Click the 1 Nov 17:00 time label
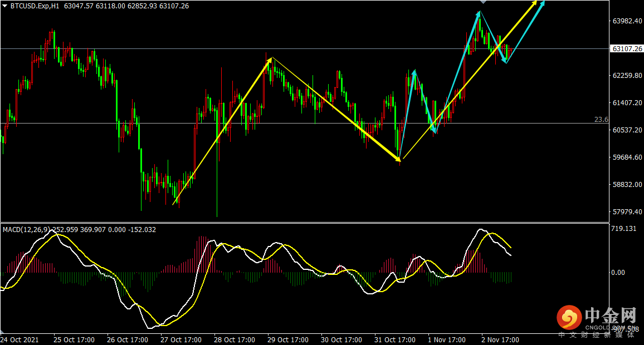Image resolution: width=644 pixels, height=345 pixels. click(446, 339)
